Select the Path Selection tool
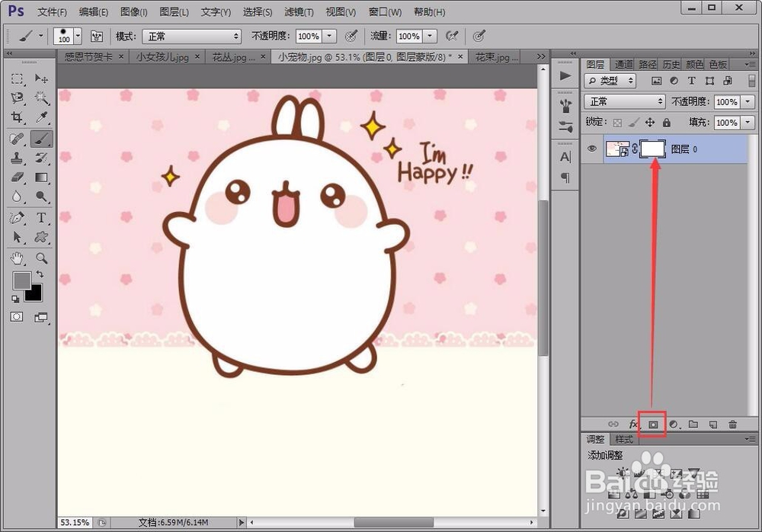Viewport: 762px width, 532px height. [x=17, y=237]
